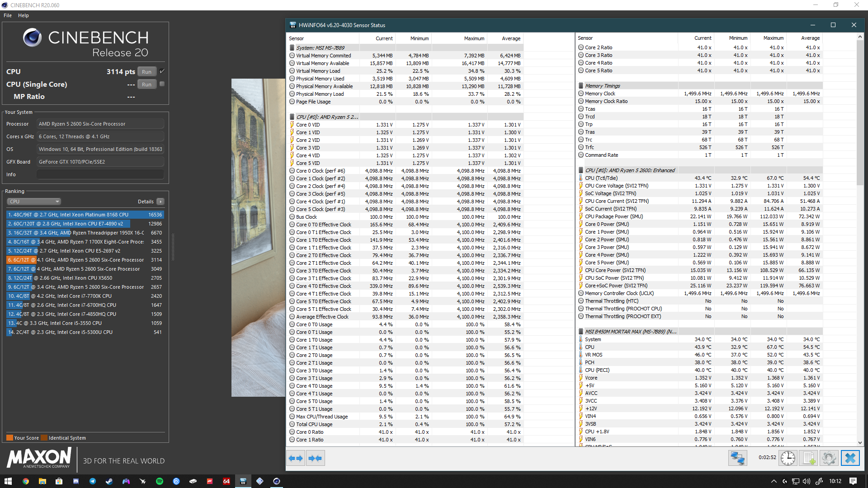Select the Intel Core i7-7700K ranking row
Viewport: 868px width, 488px height.
85,296
